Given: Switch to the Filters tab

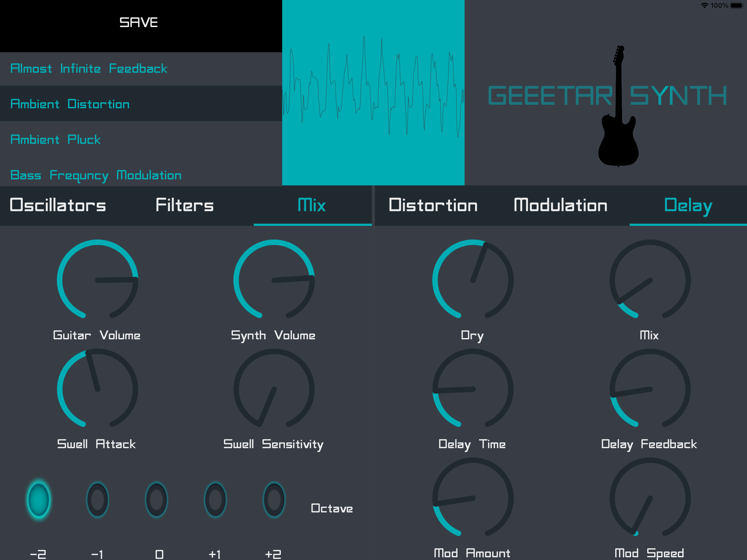Looking at the screenshot, I should click(184, 205).
